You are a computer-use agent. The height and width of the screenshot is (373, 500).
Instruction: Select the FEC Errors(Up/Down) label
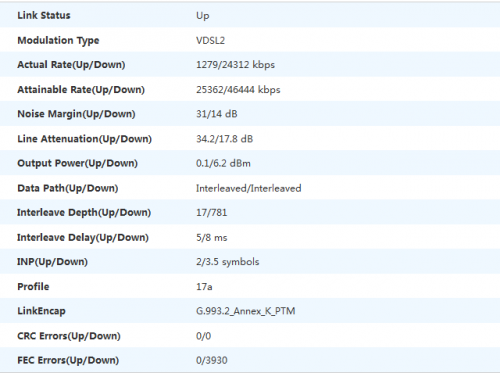(x=68, y=360)
